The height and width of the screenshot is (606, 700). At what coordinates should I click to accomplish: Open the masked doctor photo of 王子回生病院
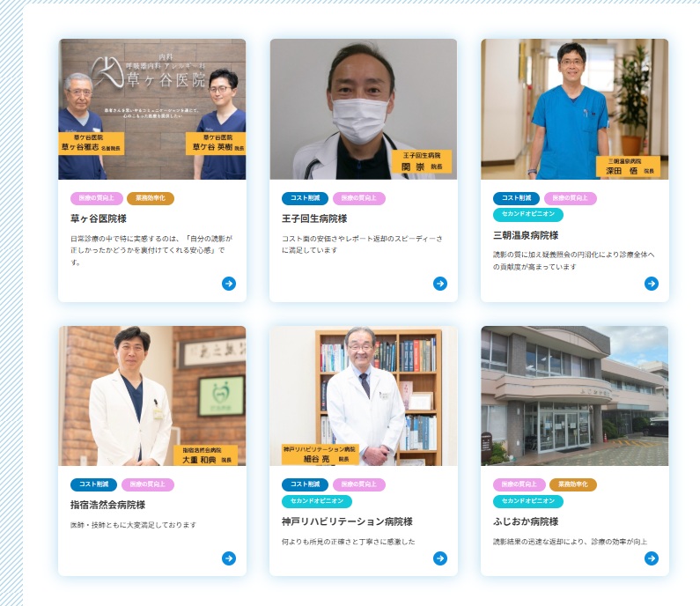point(364,109)
